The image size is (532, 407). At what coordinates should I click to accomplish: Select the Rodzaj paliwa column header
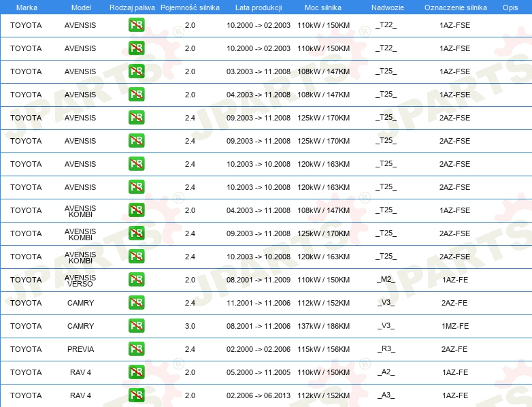(132, 7)
